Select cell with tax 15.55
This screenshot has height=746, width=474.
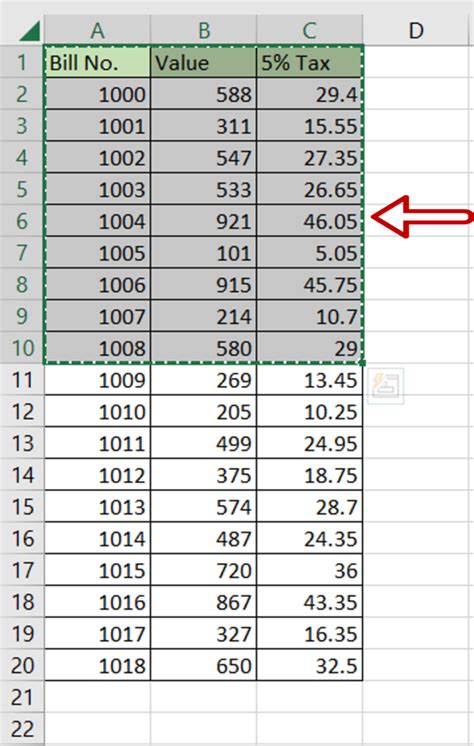click(x=309, y=126)
